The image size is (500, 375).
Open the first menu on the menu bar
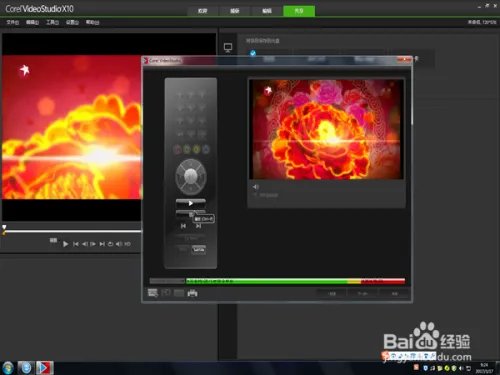coord(13,22)
